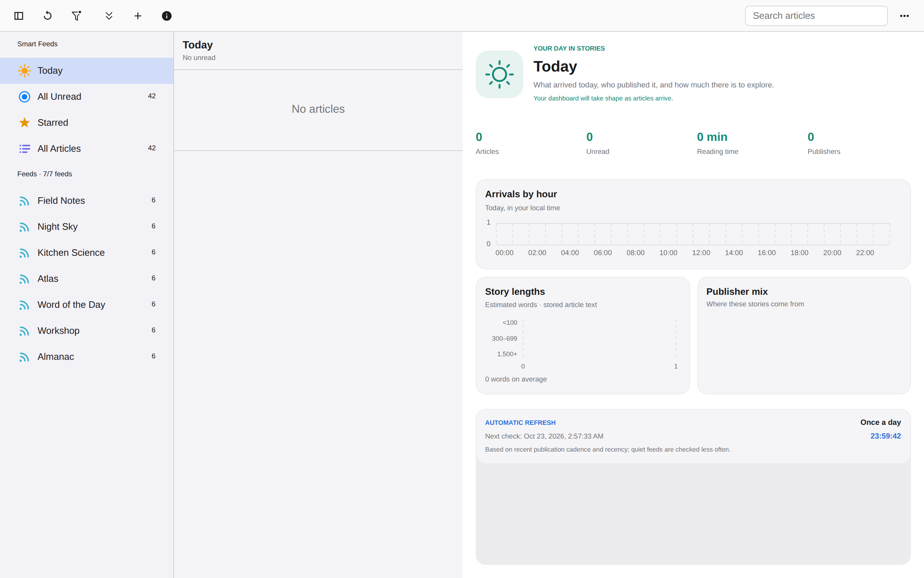
Task: Focus the Search articles field
Action: coord(816,16)
